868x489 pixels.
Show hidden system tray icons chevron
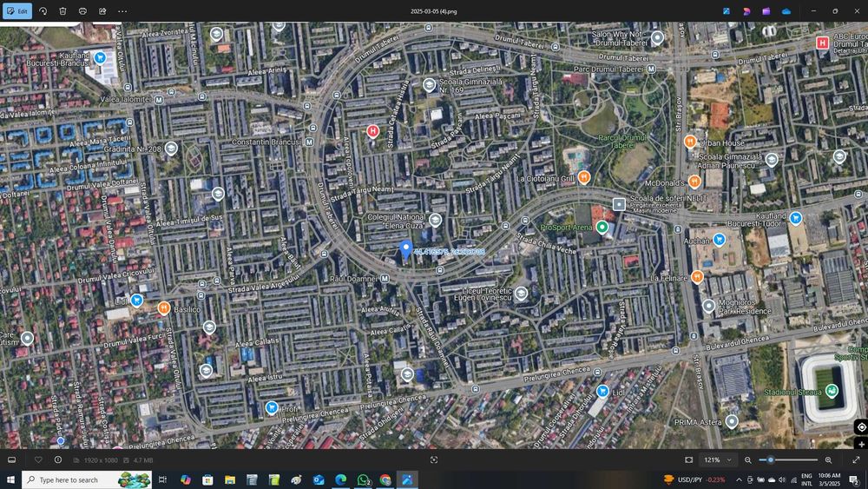click(x=739, y=479)
